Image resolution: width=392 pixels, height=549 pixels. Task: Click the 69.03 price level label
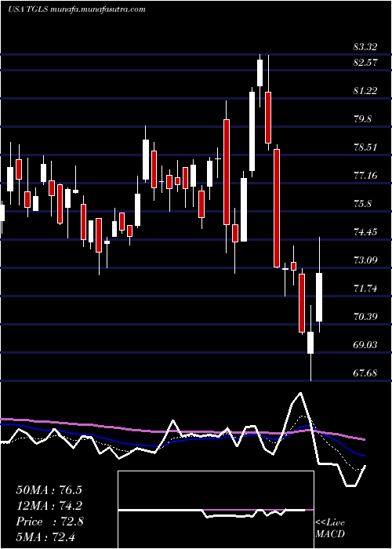pos(365,345)
